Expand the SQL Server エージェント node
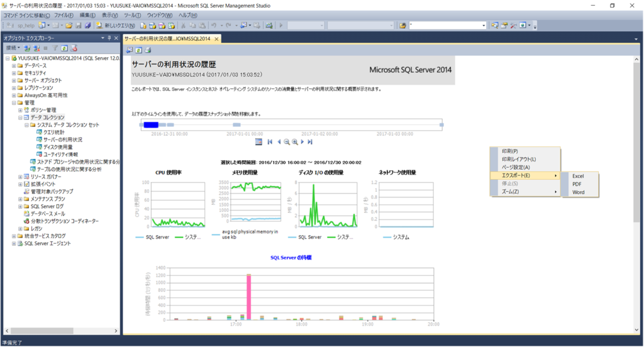 pyautogui.click(x=14, y=243)
